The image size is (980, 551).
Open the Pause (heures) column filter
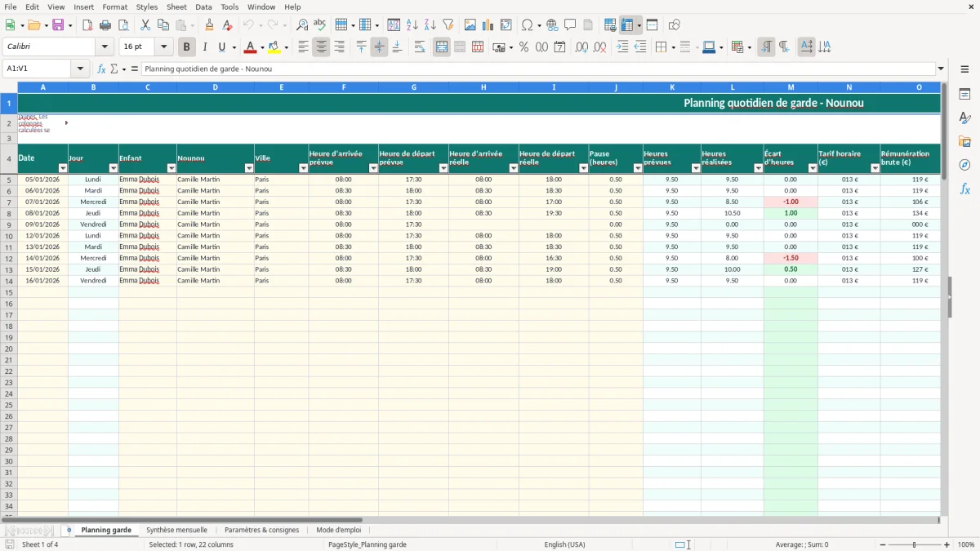[x=638, y=168]
